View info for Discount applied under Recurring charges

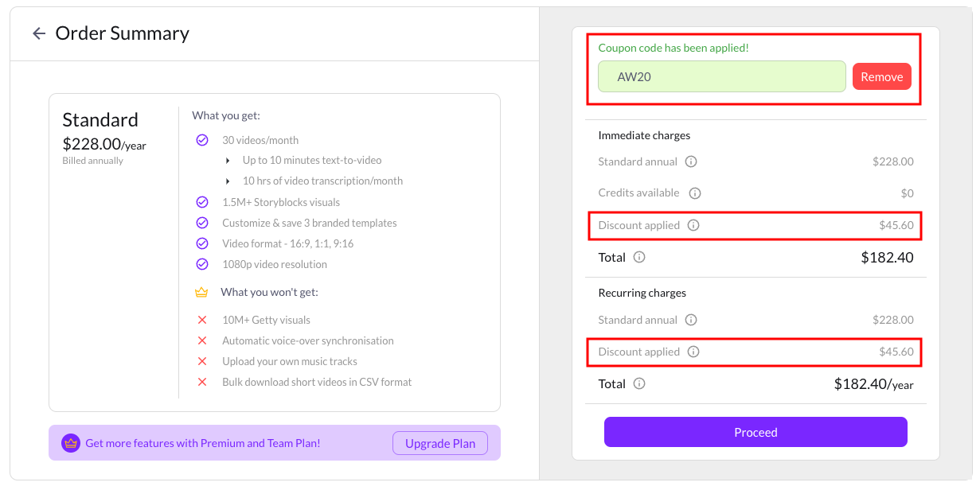coord(693,352)
